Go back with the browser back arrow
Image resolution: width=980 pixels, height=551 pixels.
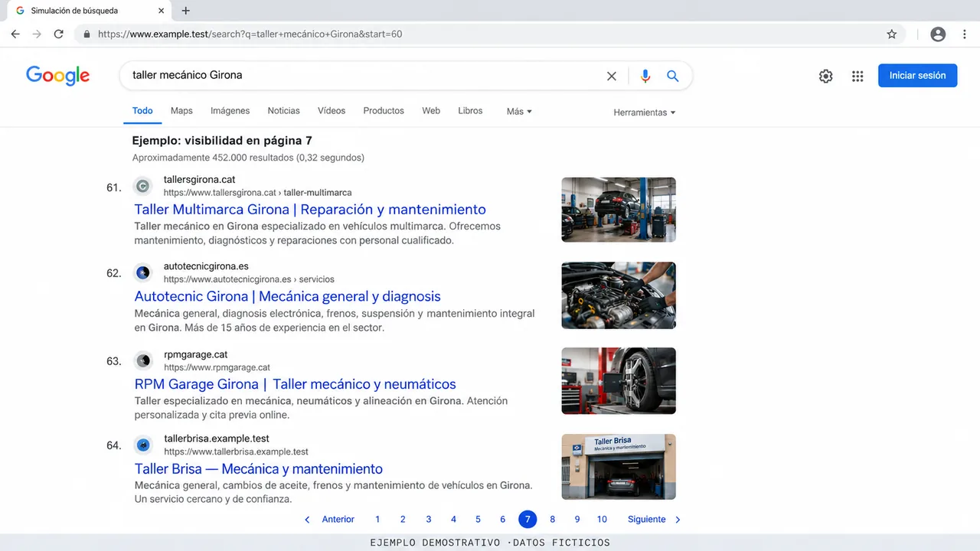[x=15, y=34]
